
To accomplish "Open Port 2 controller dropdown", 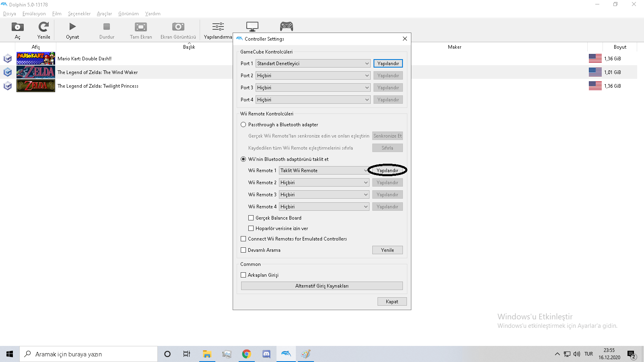I will tap(313, 76).
